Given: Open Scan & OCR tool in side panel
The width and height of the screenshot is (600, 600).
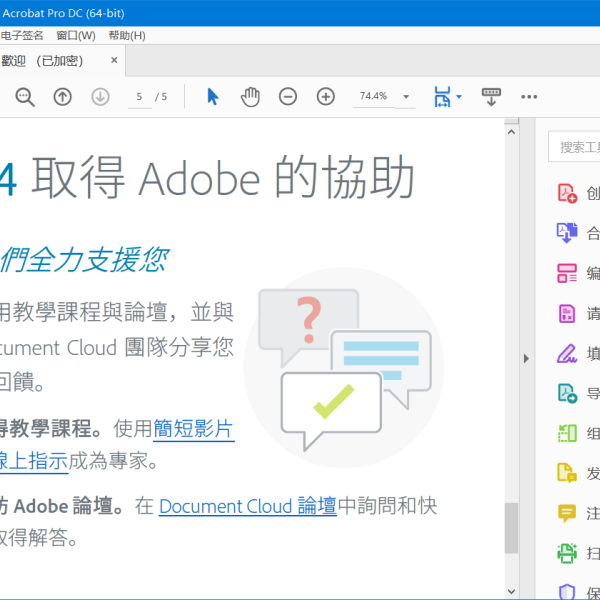Looking at the screenshot, I should [567, 553].
